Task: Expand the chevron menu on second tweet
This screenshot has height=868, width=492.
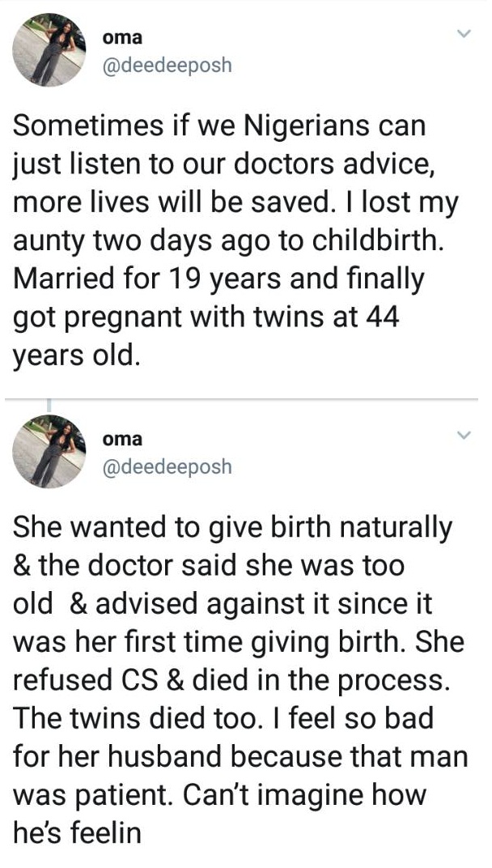Action: [x=463, y=435]
